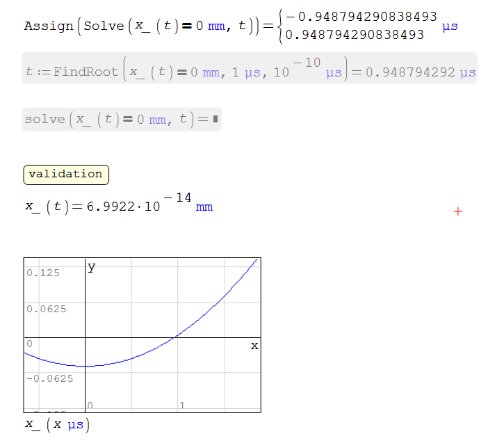
Task: Click the Assign keyword in the top equation
Action: pyautogui.click(x=48, y=26)
